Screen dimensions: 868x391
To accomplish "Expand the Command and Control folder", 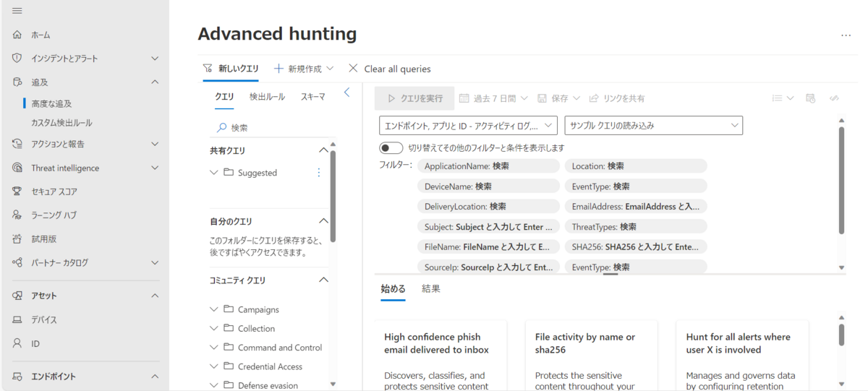I will coord(213,348).
